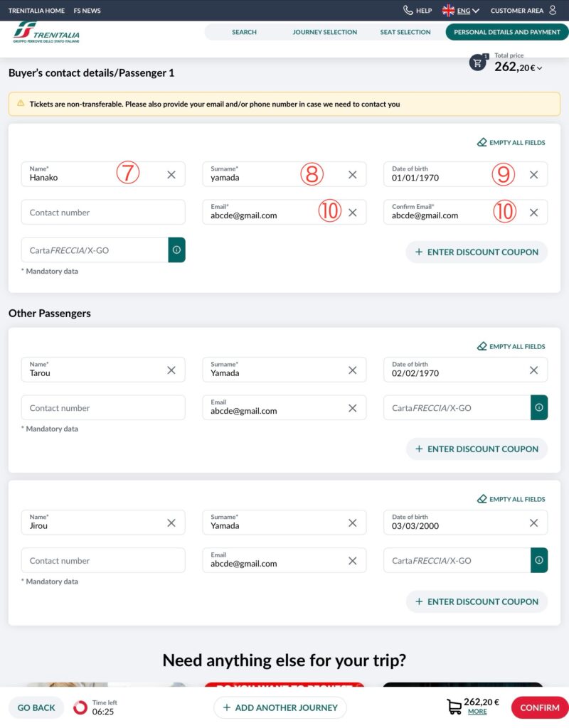Clear Passenger 1 date of birth field
Viewport: 569px width, 728px height.
click(533, 174)
